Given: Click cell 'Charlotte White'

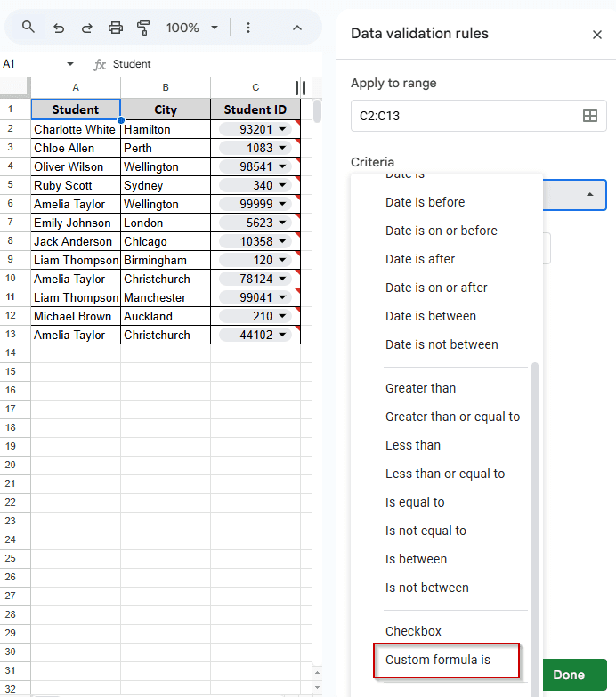Looking at the screenshot, I should 76,129.
